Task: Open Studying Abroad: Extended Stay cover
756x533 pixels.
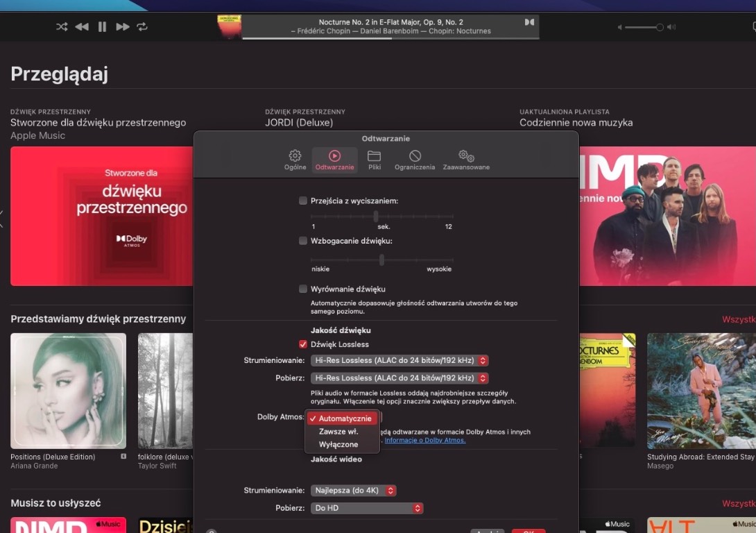Action: click(x=701, y=391)
